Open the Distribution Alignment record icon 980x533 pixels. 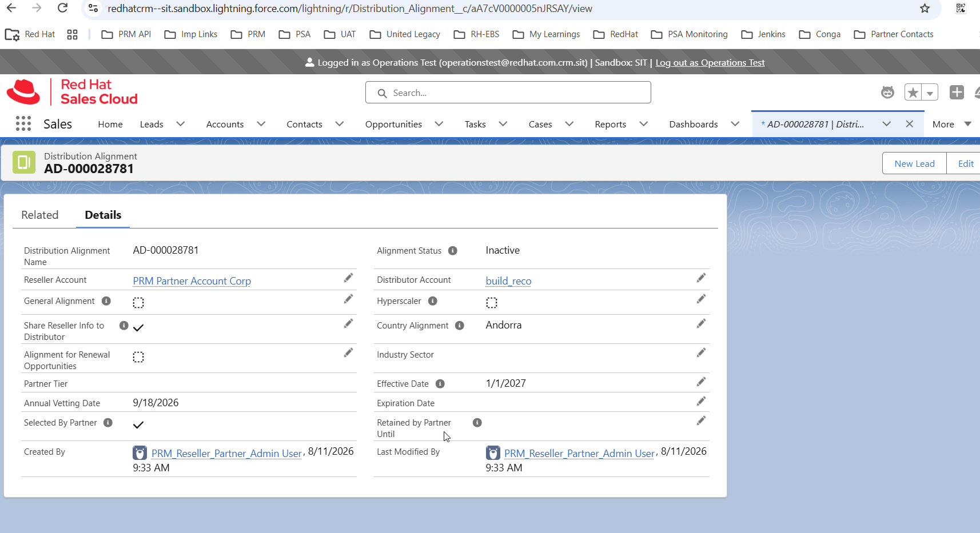tap(24, 163)
